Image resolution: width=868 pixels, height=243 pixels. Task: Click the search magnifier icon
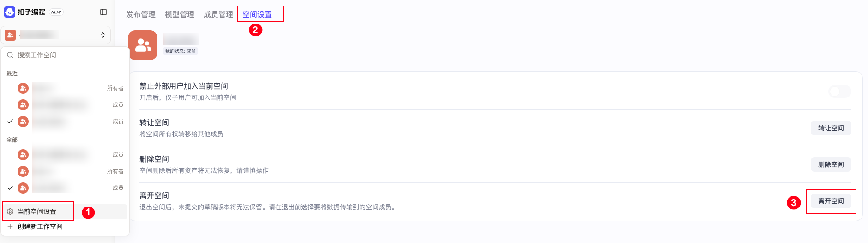coord(10,55)
